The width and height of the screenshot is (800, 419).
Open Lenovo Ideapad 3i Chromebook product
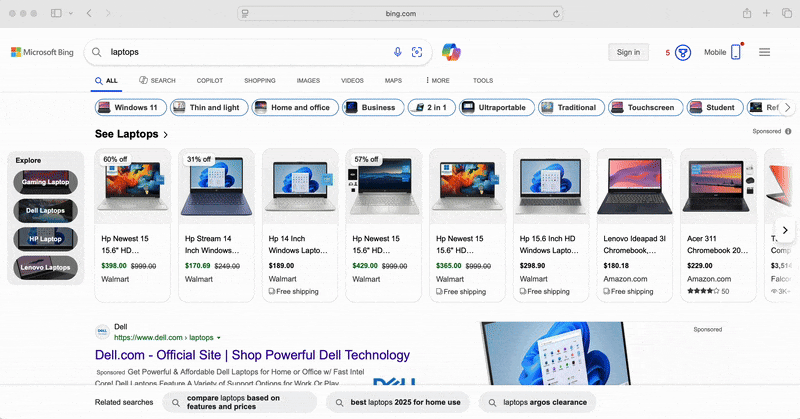(x=635, y=225)
